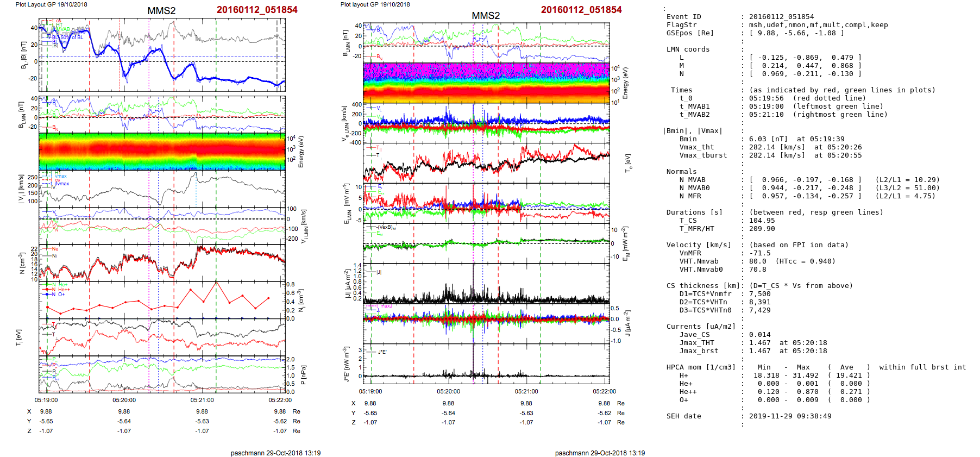Click the paschmann footer under the left plot

pyautogui.click(x=275, y=453)
